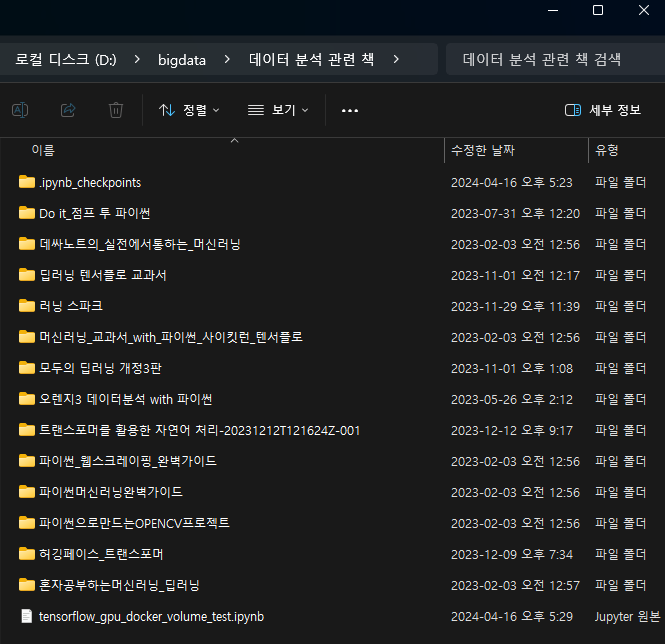The width and height of the screenshot is (665, 644).
Task: Click date 2023-12-09 오후 7:34
Action: (x=511, y=554)
